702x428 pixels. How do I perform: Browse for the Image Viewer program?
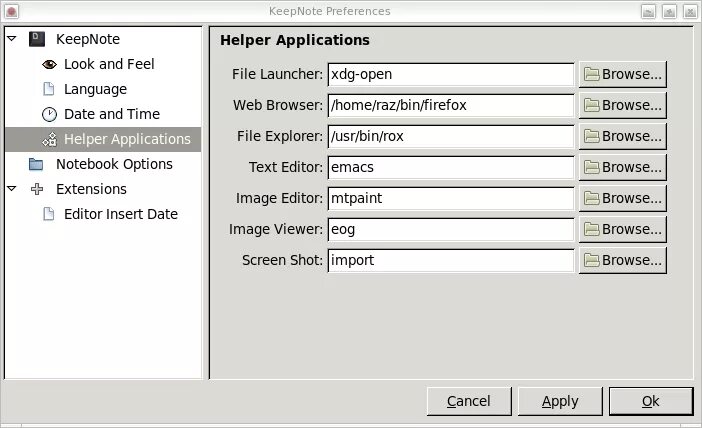click(x=623, y=229)
